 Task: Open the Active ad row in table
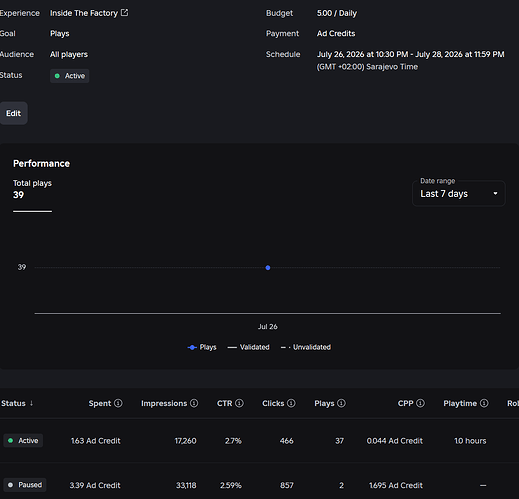point(259,441)
